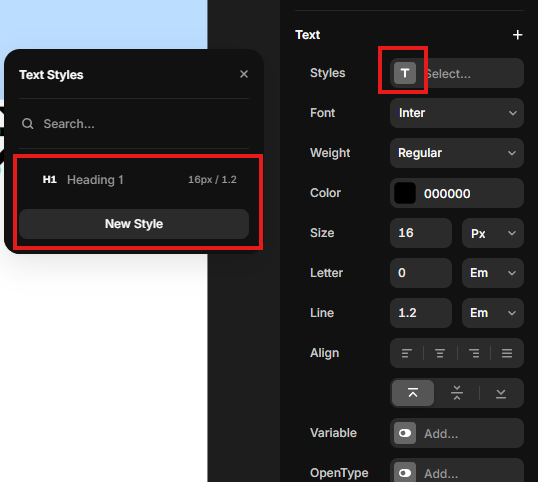Close the Text Styles popup
Image resolution: width=538 pixels, height=482 pixels.
tap(244, 74)
